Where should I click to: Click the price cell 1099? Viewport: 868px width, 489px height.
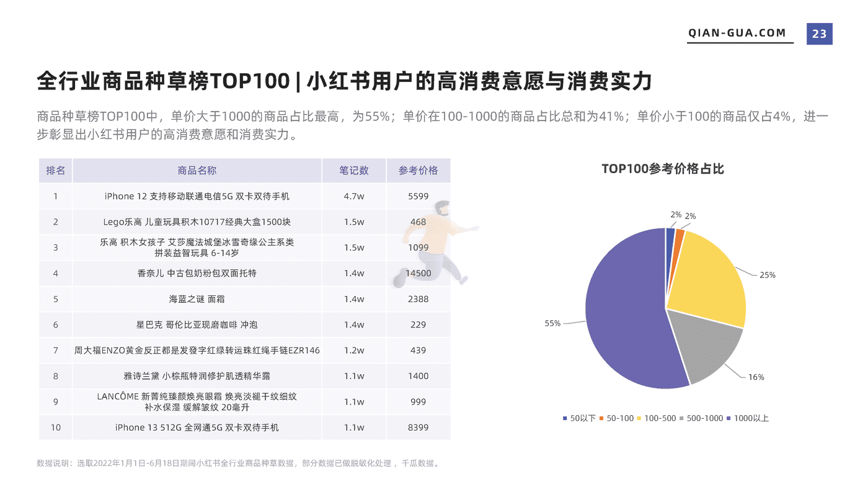tap(418, 248)
